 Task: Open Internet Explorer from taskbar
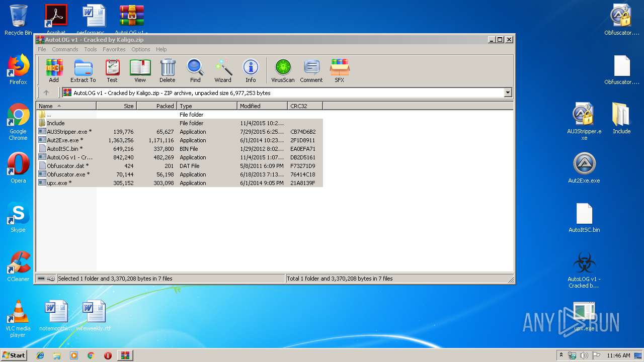pos(40,355)
